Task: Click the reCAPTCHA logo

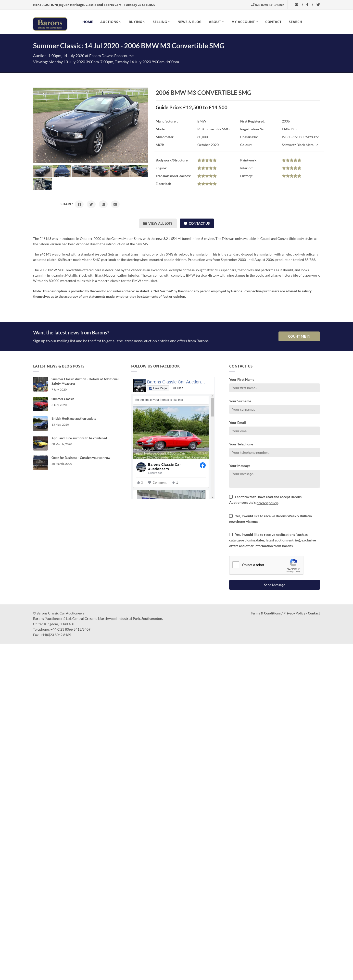Action: tap(293, 563)
